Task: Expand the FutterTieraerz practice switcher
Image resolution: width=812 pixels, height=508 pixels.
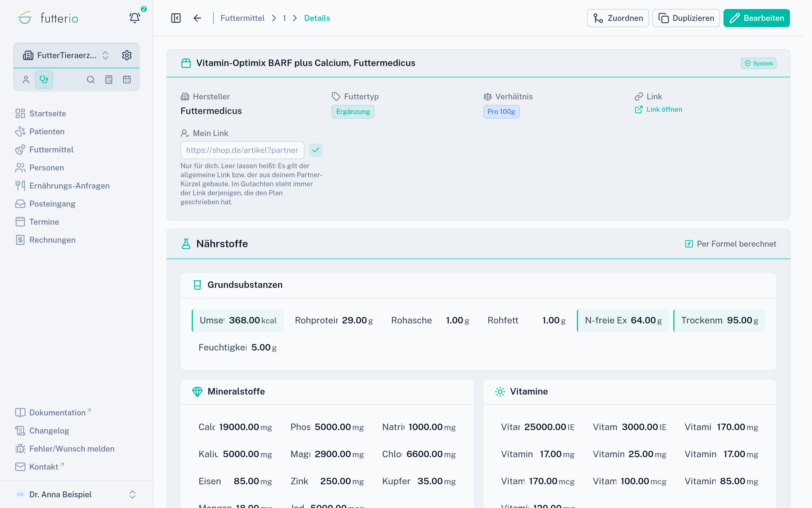Action: [x=66, y=55]
